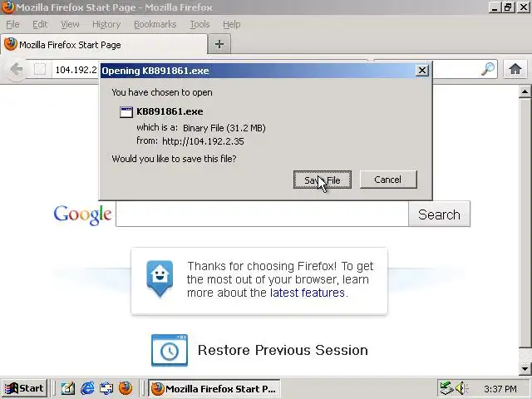Screen dimensions: 532x399
Task: Click the 3:37 PM system clock
Action: [x=500, y=389]
